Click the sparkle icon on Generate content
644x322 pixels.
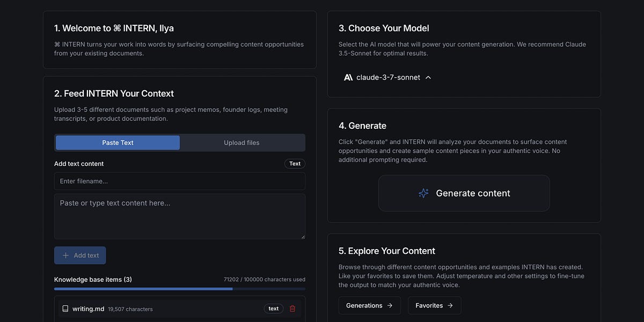click(423, 193)
